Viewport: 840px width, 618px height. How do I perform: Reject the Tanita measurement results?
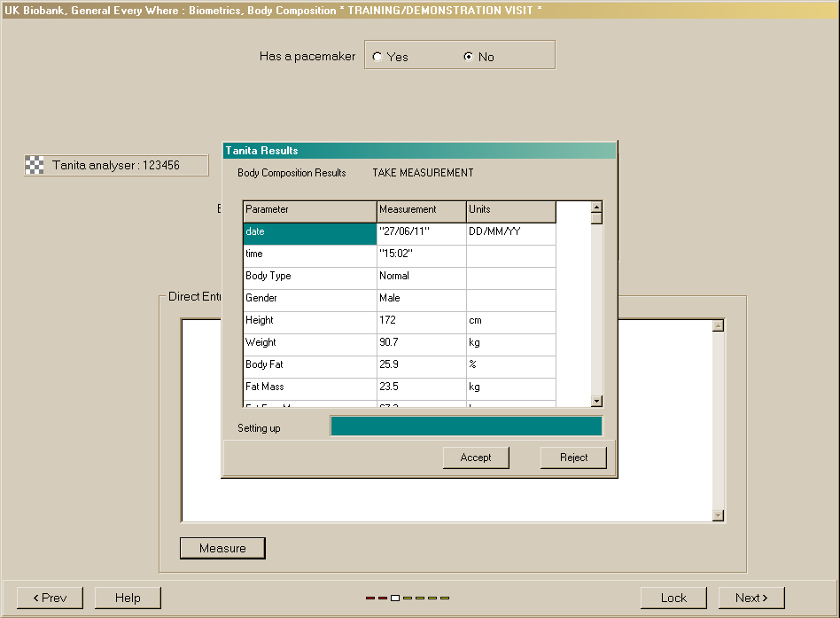pos(573,458)
